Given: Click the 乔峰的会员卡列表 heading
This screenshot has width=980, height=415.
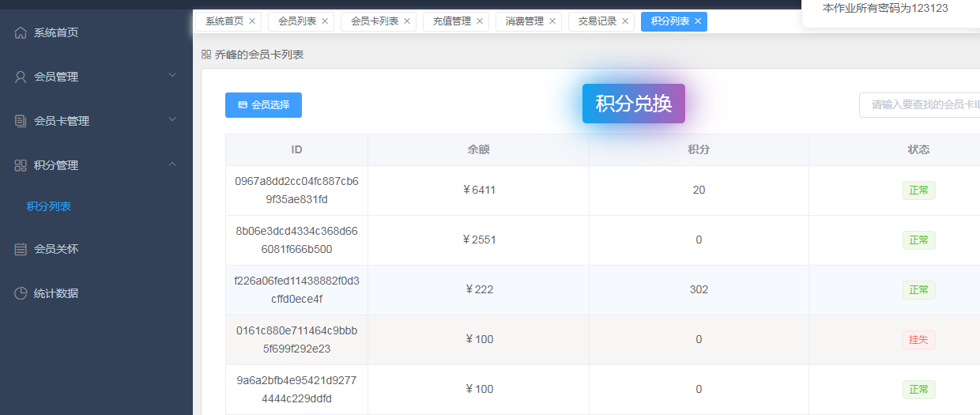Looking at the screenshot, I should click(259, 55).
